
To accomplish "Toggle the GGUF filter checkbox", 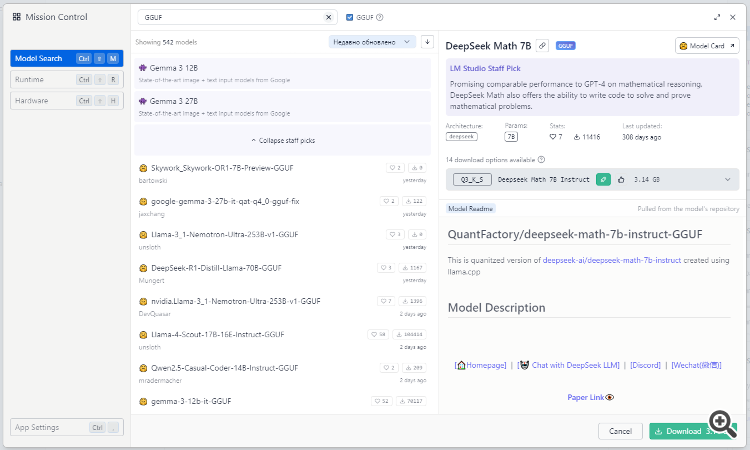I will point(350,17).
